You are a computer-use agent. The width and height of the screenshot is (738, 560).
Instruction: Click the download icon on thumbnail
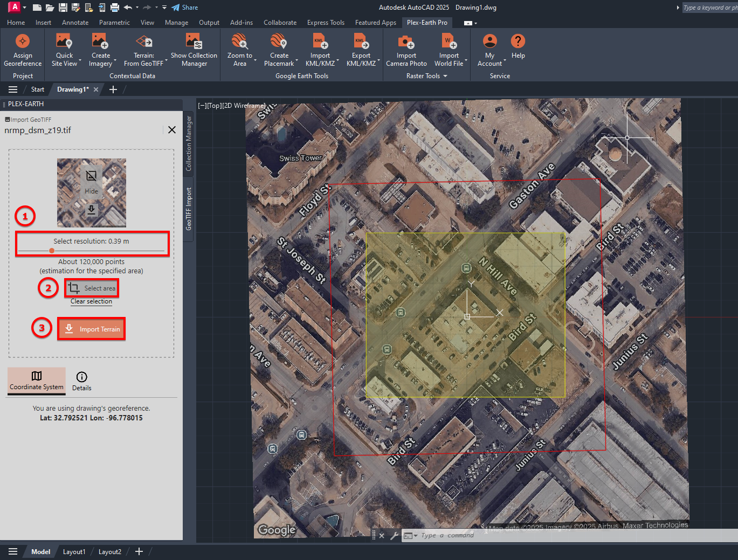(x=92, y=210)
